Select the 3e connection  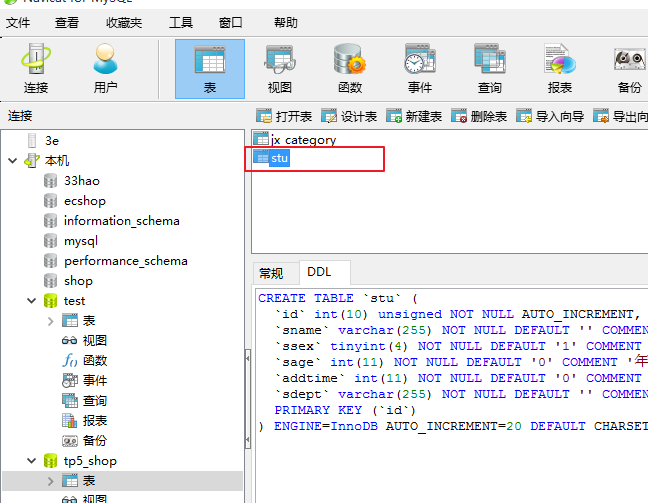tap(52, 141)
